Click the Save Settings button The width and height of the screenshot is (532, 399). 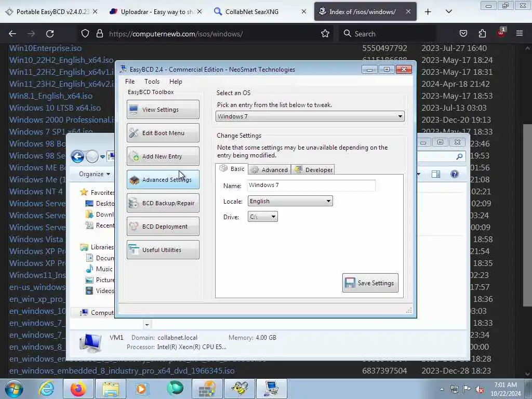tap(370, 283)
